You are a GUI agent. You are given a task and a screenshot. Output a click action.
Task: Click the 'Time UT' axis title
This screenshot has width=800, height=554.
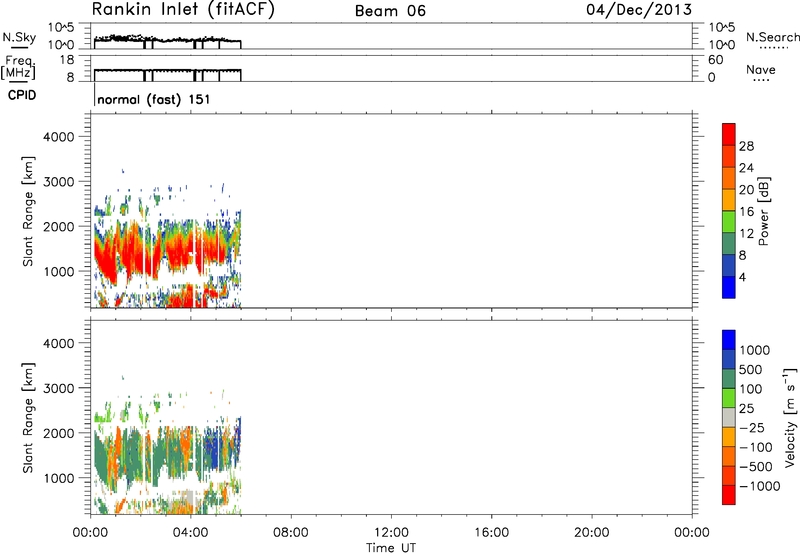[x=391, y=548]
